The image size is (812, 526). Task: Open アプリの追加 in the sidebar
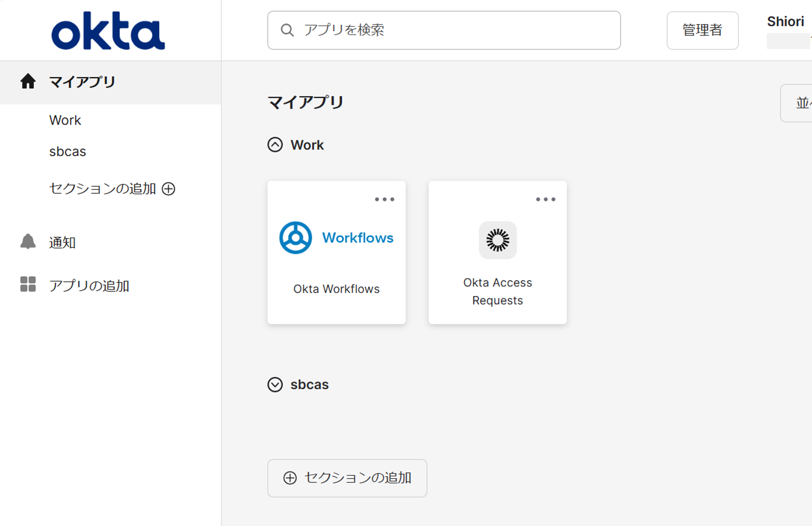pos(89,286)
